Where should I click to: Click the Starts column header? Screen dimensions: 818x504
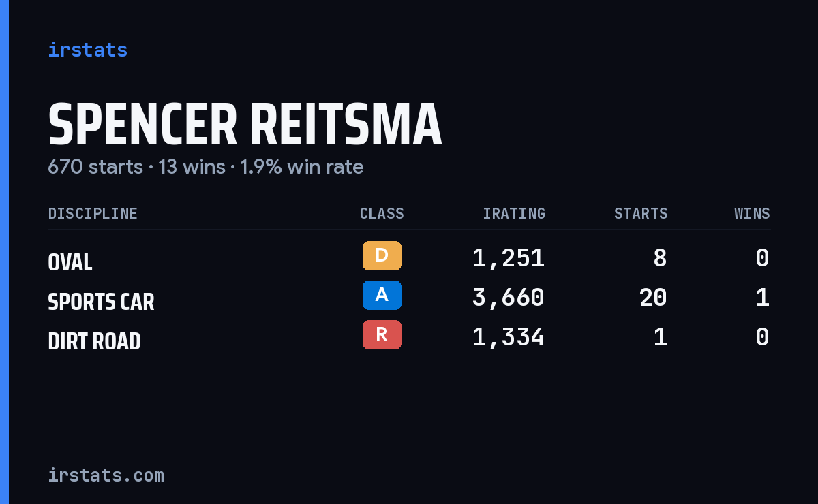pyautogui.click(x=641, y=214)
